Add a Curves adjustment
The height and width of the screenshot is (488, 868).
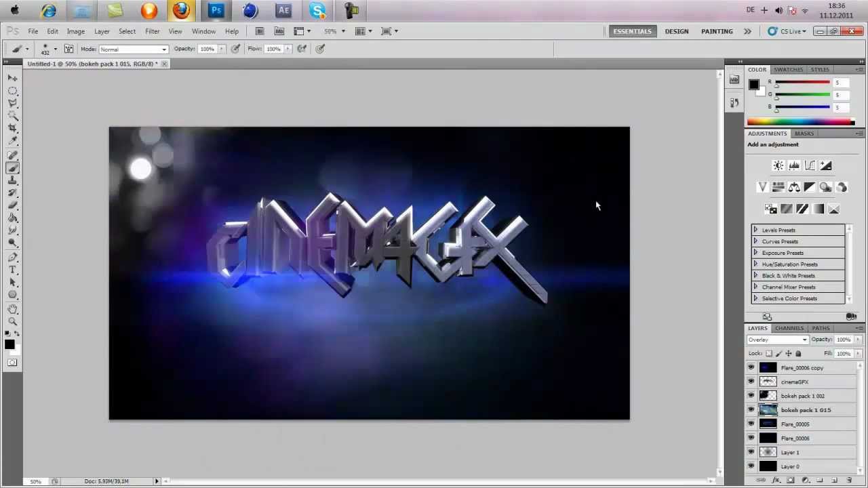click(x=810, y=165)
